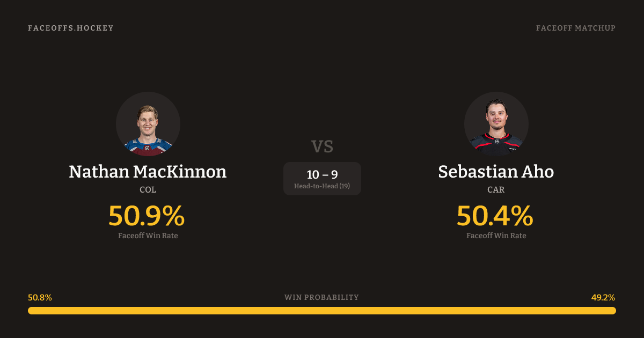Click Aho's 50.4% faceoff win rate
This screenshot has width=644, height=338.
[495, 216]
